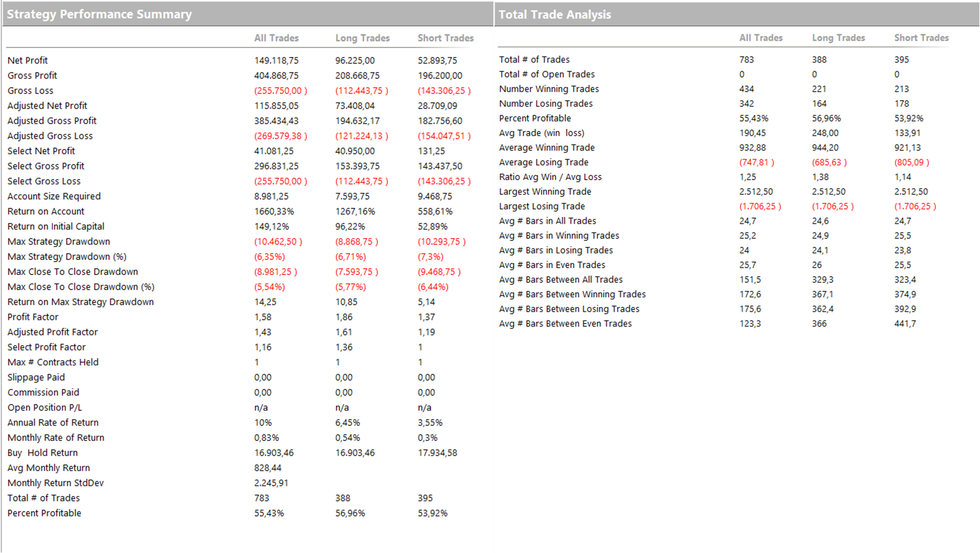Viewport: 980px width, 553px height.
Task: Select the Gross Loss row label
Action: click(x=30, y=91)
